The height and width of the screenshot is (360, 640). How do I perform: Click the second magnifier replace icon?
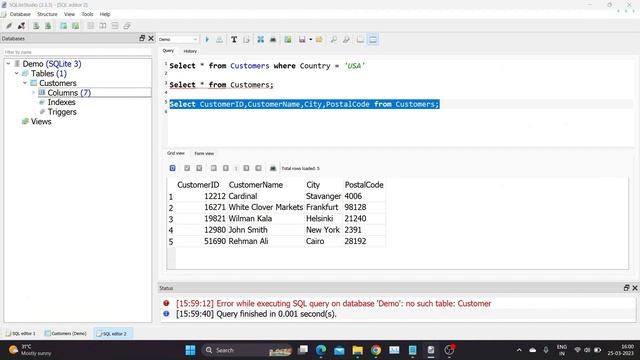(346, 40)
